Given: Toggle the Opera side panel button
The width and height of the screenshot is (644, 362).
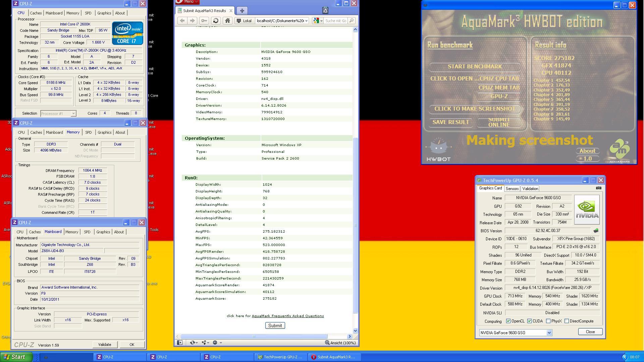Looking at the screenshot, I should [180, 343].
